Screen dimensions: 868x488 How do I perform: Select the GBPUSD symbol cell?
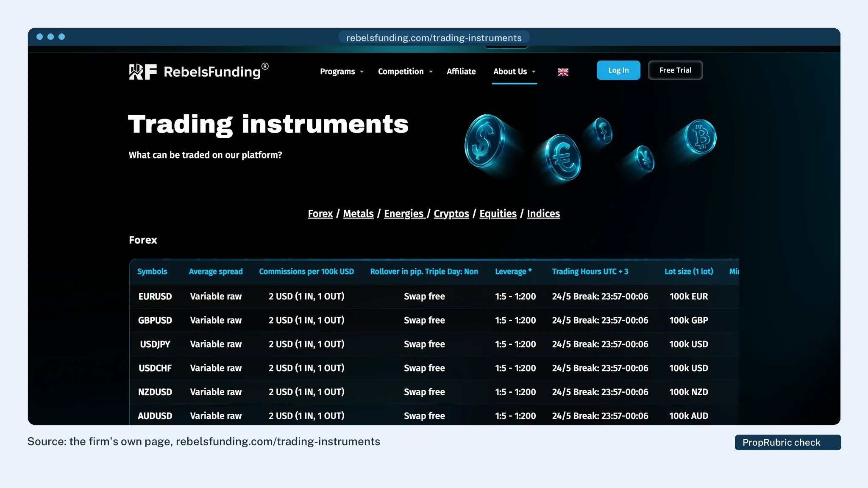pos(155,320)
